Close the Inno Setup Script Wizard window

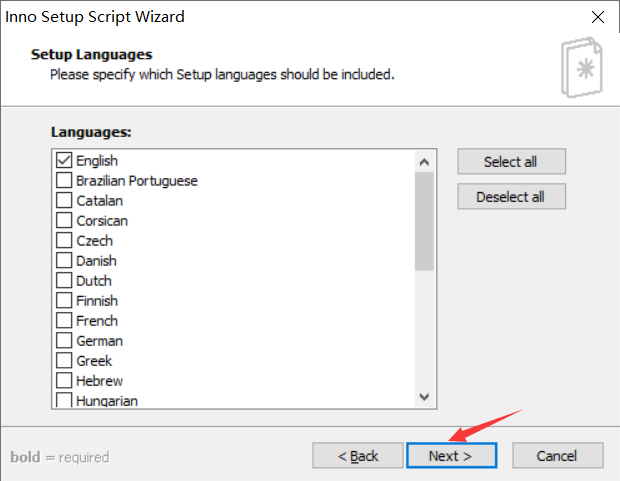pyautogui.click(x=597, y=17)
